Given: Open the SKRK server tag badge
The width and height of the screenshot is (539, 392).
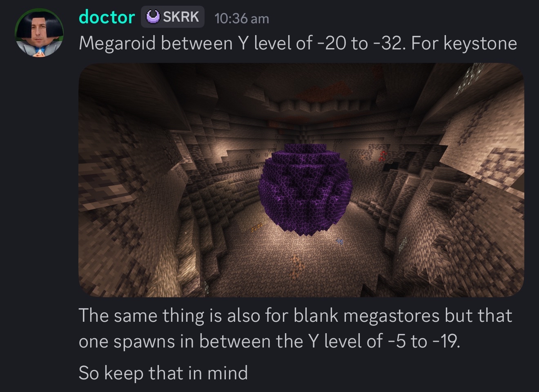Looking at the screenshot, I should click(172, 17).
